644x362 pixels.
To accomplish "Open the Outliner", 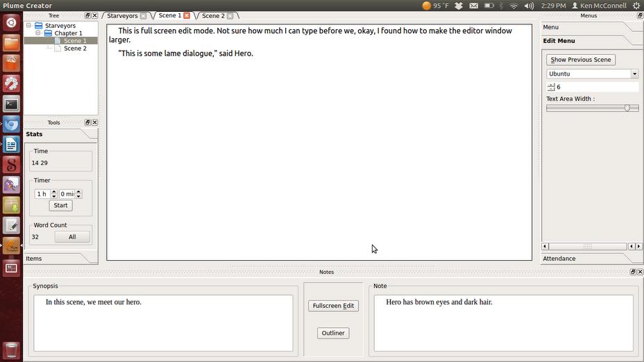I will [333, 333].
